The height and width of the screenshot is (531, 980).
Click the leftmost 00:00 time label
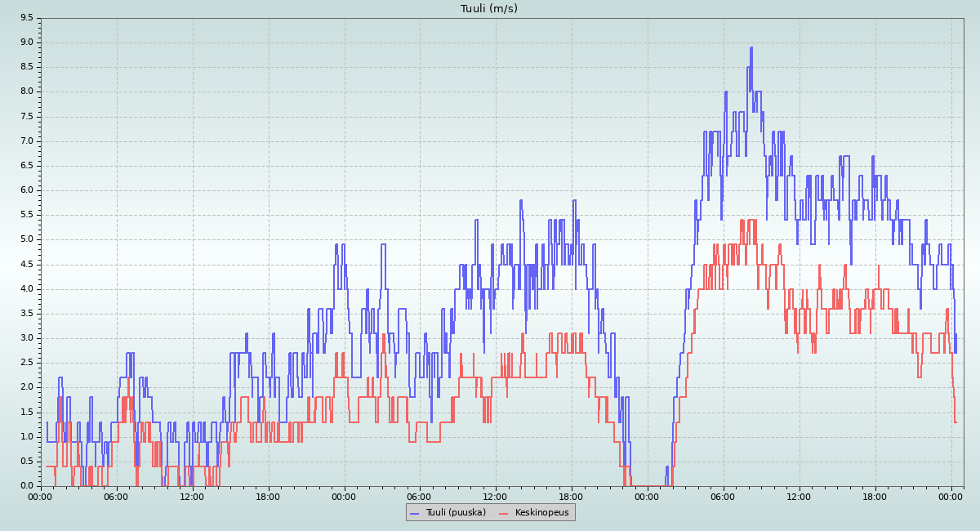pos(41,496)
